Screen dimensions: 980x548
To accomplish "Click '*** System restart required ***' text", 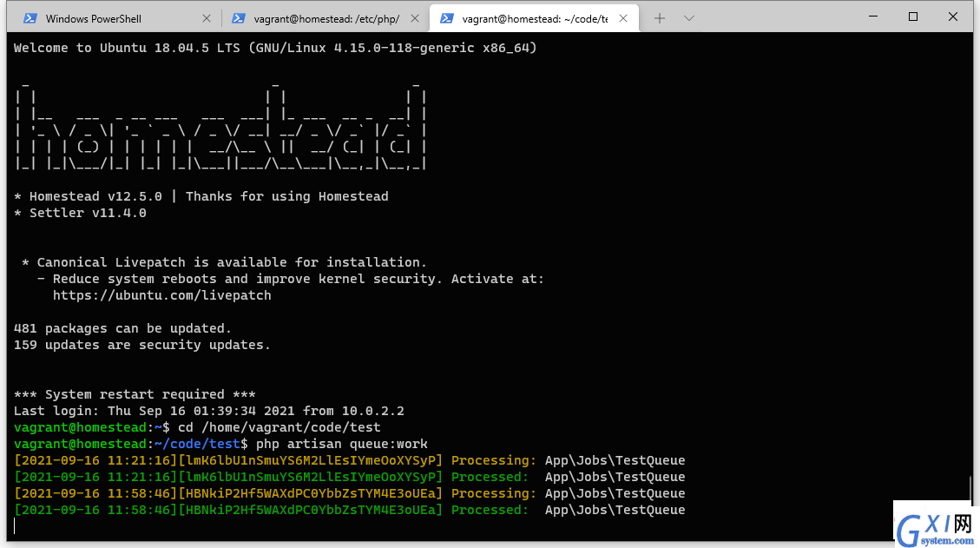I will [135, 394].
